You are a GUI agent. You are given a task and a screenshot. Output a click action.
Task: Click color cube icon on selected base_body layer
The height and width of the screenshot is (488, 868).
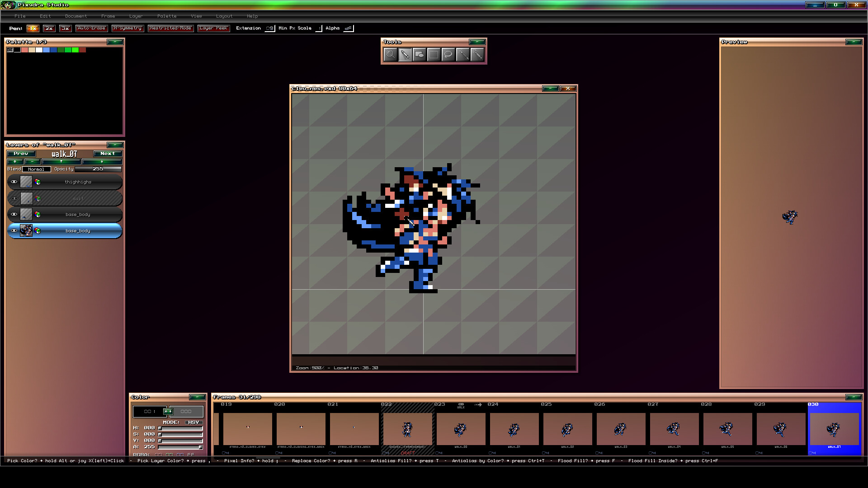click(x=38, y=231)
